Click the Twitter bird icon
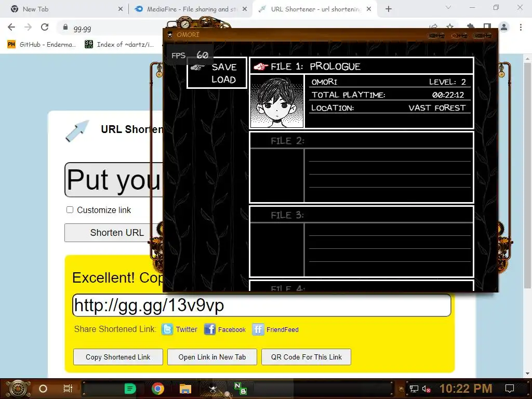The image size is (532, 399). click(167, 329)
